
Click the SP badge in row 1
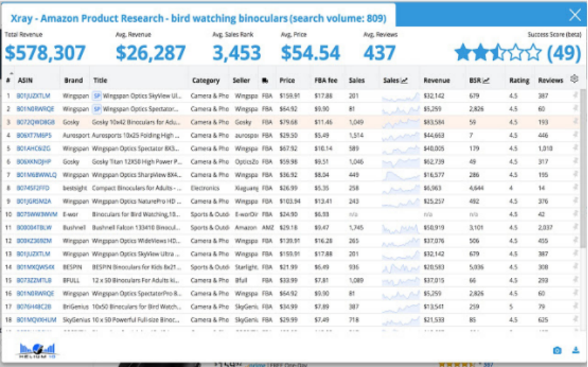97,95
